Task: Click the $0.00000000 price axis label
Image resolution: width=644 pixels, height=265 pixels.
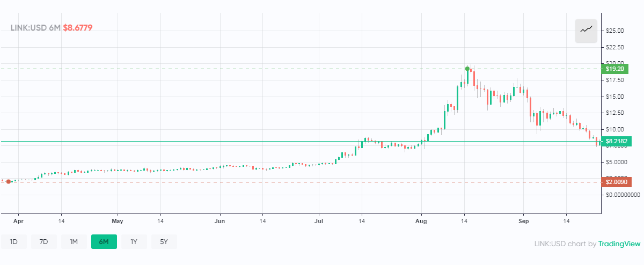Action: pyautogui.click(x=623, y=195)
